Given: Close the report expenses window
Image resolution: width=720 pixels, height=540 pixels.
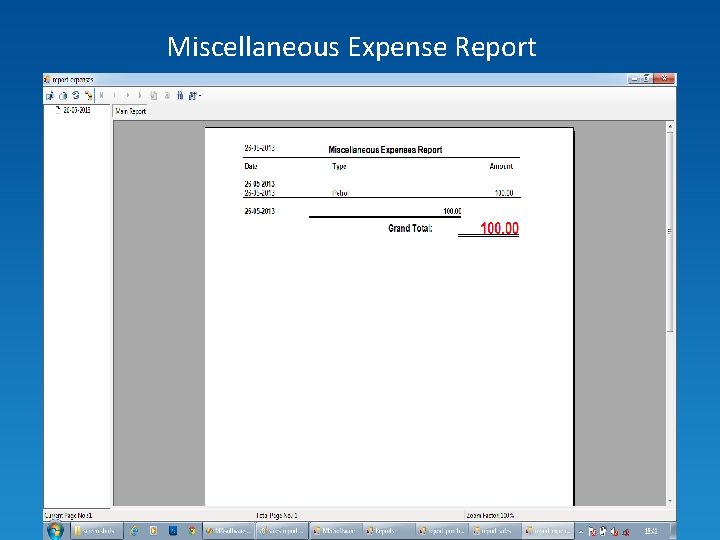Looking at the screenshot, I should [664, 79].
